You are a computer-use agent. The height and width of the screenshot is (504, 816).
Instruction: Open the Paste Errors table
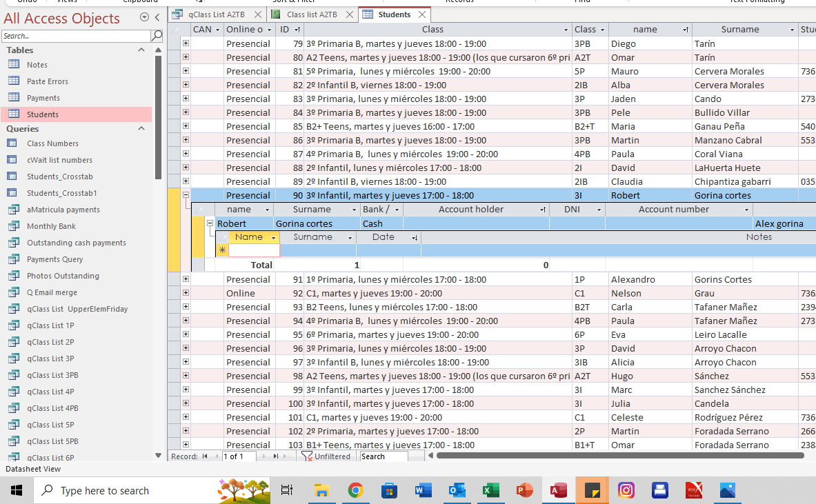pyautogui.click(x=48, y=81)
